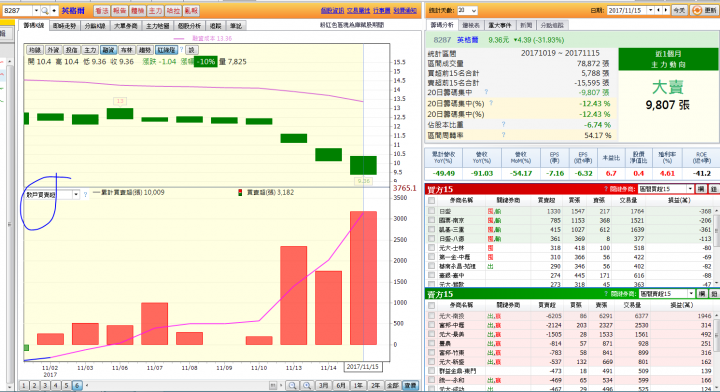Click help icon beside 20日籌碼集中 張
The image size is (720, 392).
(486, 92)
